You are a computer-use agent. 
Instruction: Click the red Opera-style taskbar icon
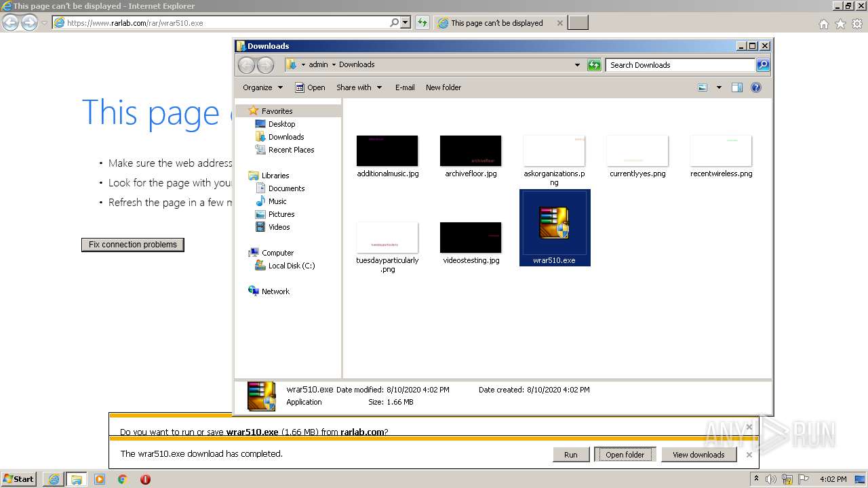click(145, 479)
